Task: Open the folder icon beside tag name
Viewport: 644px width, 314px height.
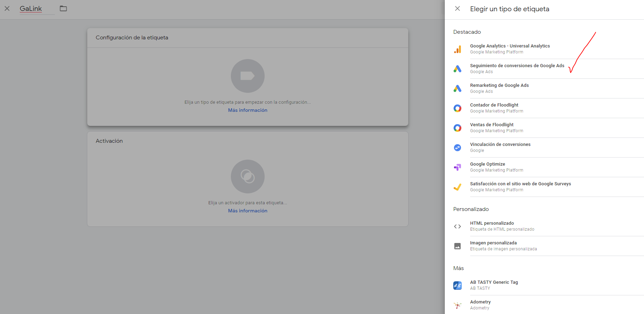Action: click(63, 8)
